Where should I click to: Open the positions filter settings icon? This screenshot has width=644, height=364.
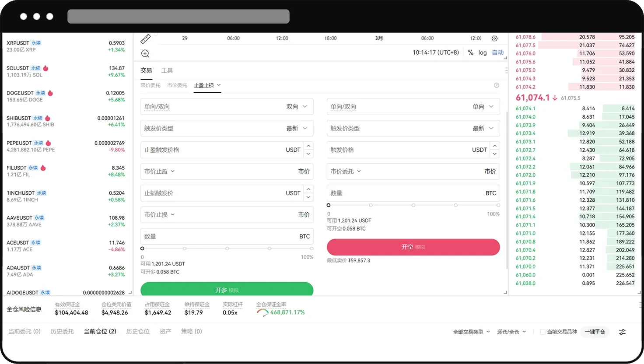[622, 332]
